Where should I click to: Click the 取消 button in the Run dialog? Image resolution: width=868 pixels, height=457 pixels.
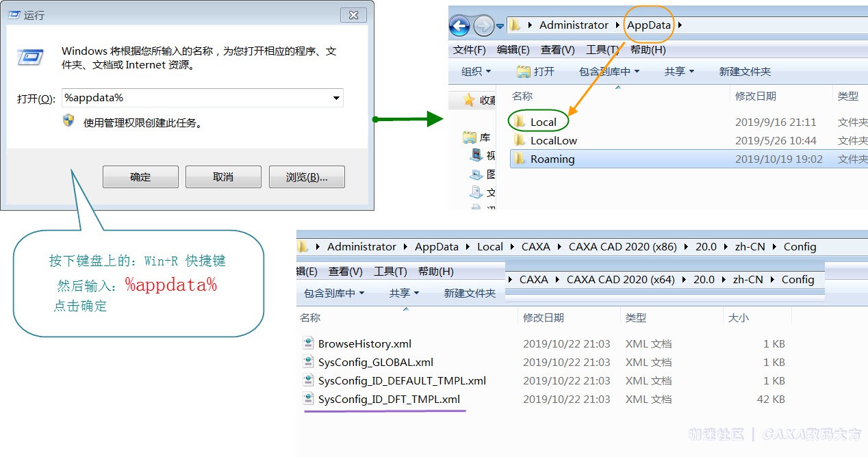click(x=223, y=177)
